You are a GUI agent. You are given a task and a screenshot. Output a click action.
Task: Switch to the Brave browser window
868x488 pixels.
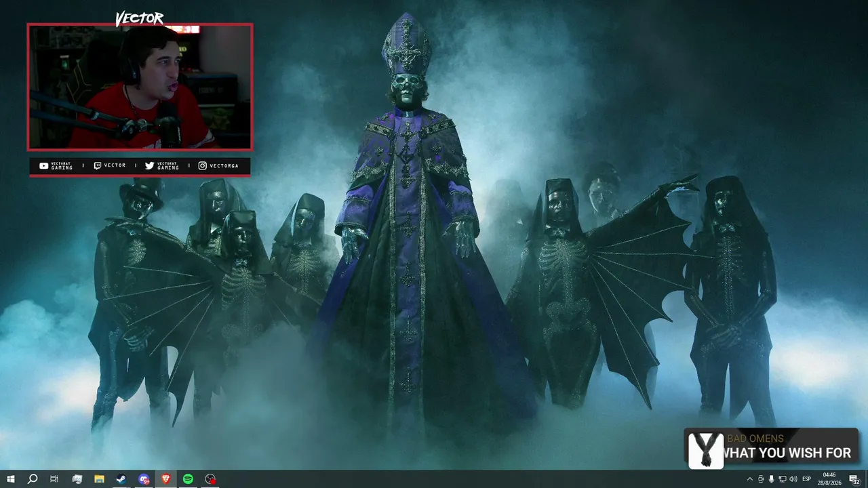[x=166, y=479]
